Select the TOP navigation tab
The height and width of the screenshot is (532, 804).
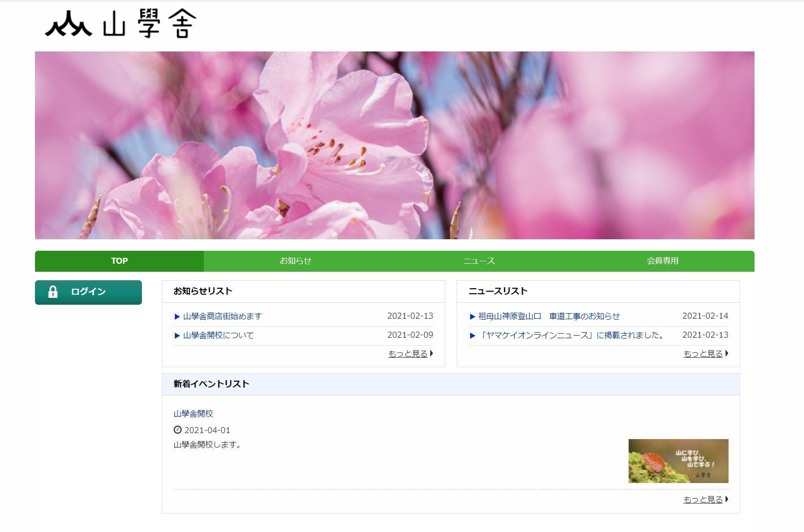[119, 261]
